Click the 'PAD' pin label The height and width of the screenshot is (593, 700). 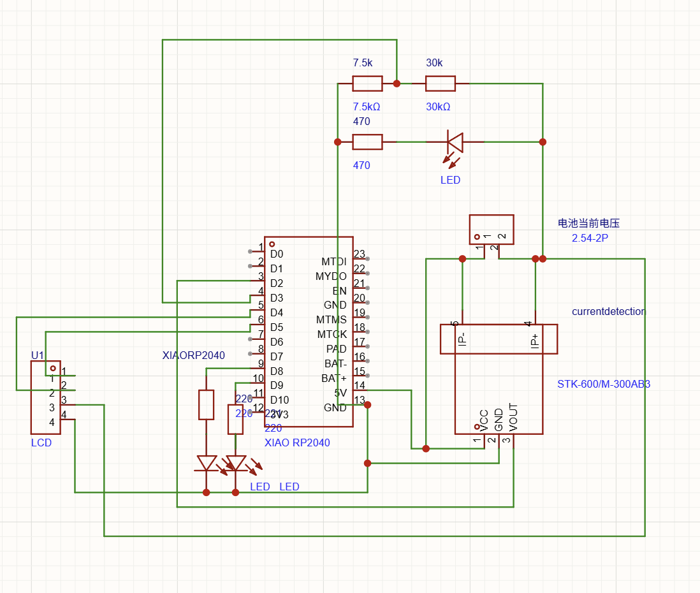click(337, 349)
